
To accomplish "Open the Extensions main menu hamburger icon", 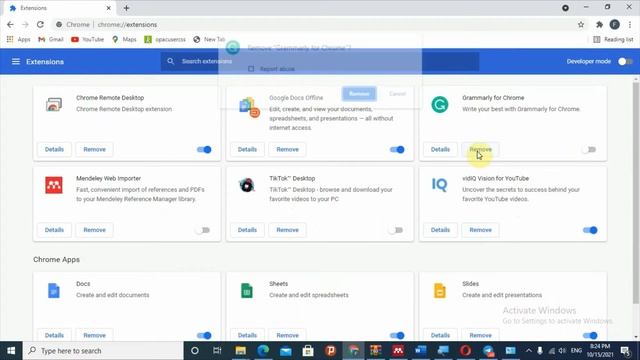I will coord(16,62).
